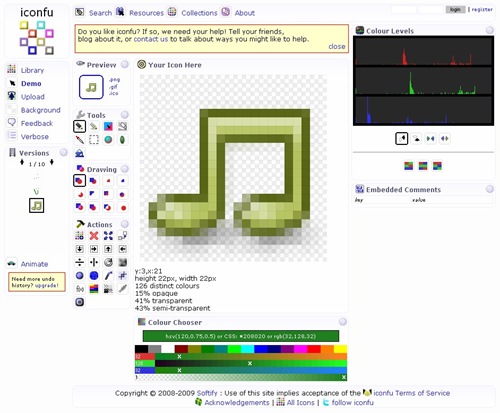The image size is (500, 413).
Task: Select the music note version thumbnail
Action: [36, 205]
